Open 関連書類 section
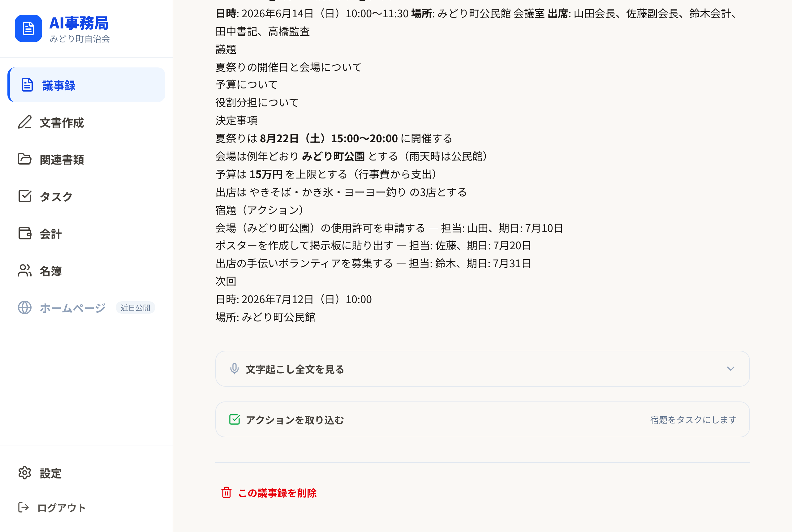 (86, 159)
